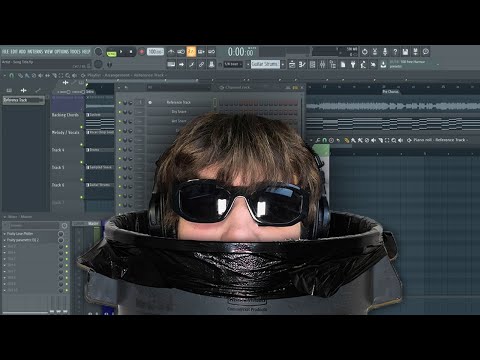Open the HELP menu
Viewport: 480px width, 360px height.
pos(86,52)
